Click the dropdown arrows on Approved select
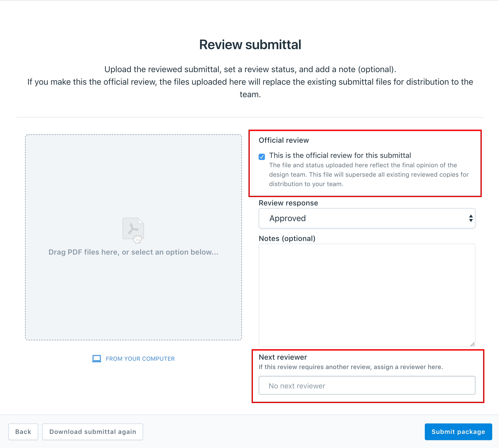Screen dimensions: 499x448 click(471, 218)
